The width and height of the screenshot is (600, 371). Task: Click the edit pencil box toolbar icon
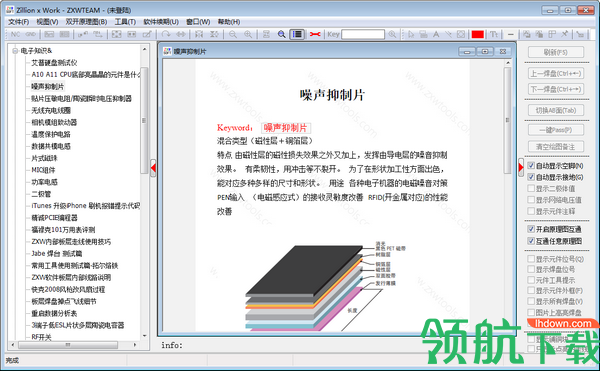(147, 34)
